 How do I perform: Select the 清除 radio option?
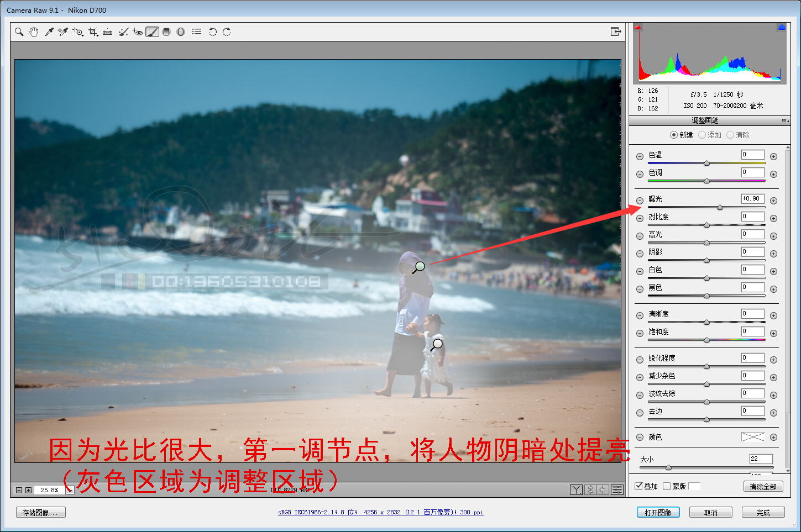(x=730, y=135)
